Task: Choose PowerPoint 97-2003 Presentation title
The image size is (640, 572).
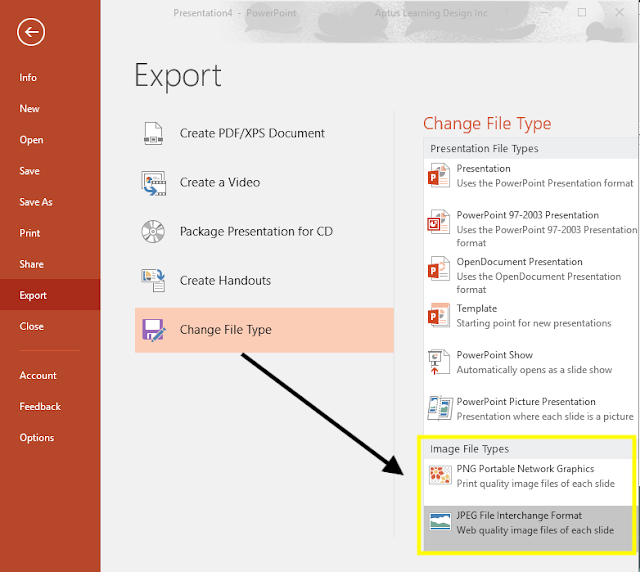Action: [528, 215]
